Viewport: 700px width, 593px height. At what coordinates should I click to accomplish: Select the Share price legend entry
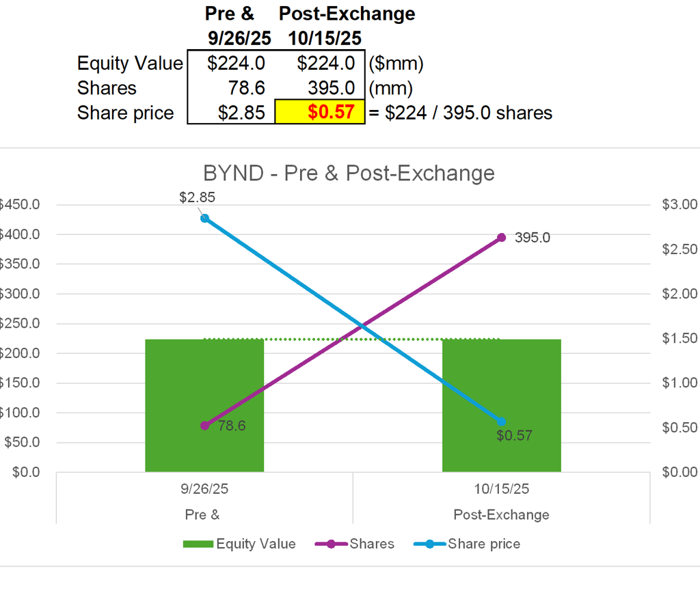click(x=467, y=544)
